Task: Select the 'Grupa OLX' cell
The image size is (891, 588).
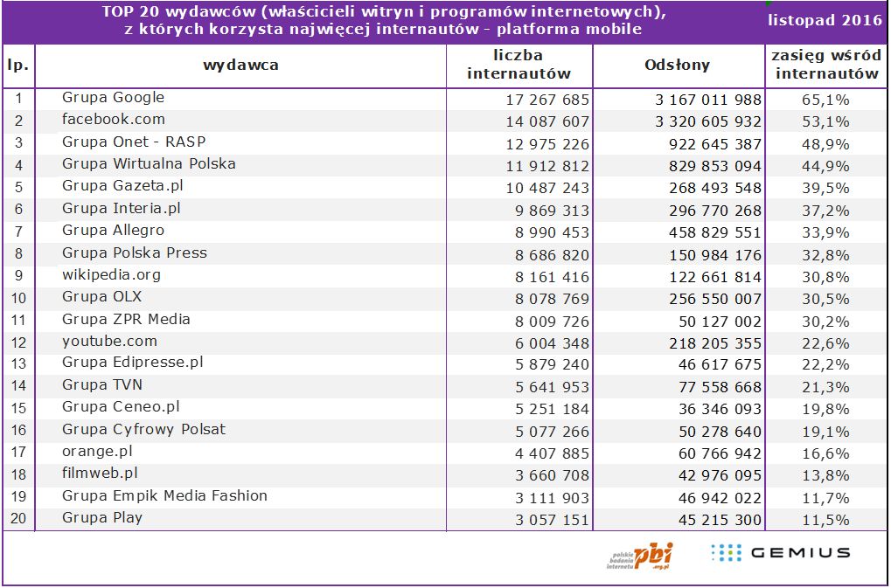Action: (101, 297)
